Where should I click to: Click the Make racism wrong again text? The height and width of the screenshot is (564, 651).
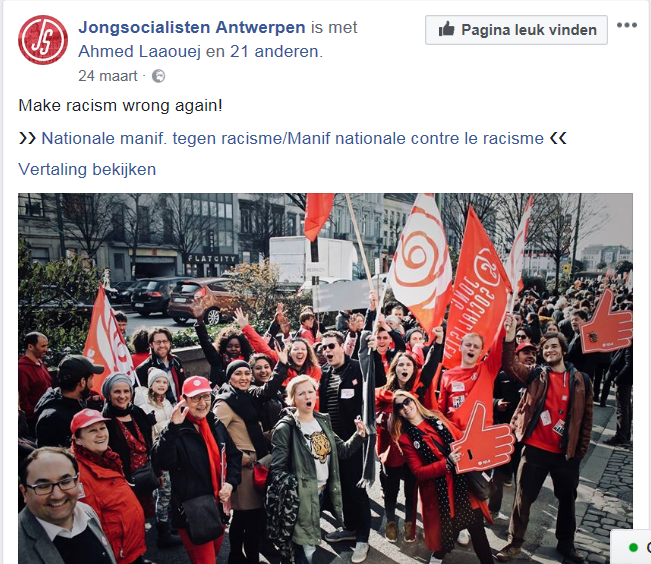pyautogui.click(x=120, y=105)
